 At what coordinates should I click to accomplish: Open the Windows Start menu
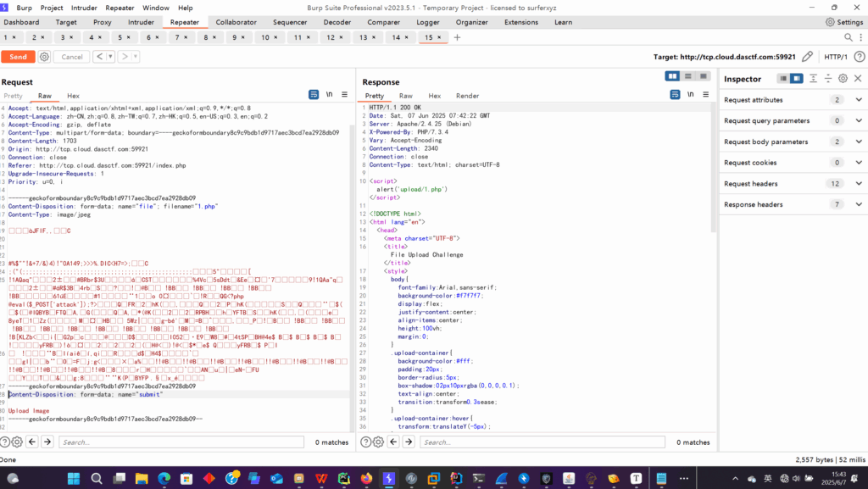pyautogui.click(x=74, y=479)
